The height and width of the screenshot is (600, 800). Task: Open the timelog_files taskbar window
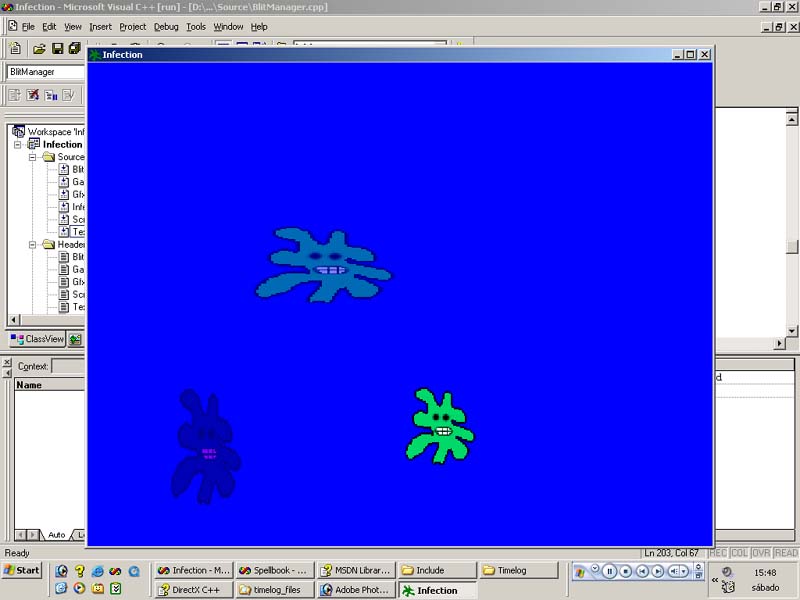275,590
